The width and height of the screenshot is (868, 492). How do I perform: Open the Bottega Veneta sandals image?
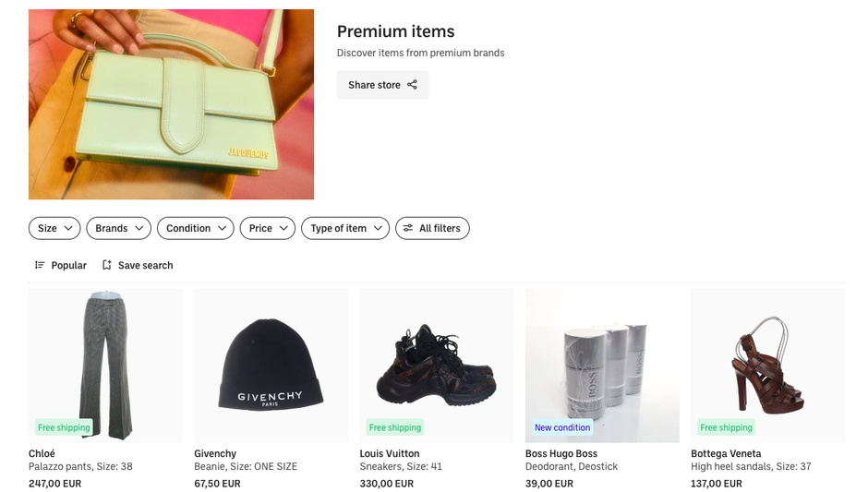tap(767, 366)
